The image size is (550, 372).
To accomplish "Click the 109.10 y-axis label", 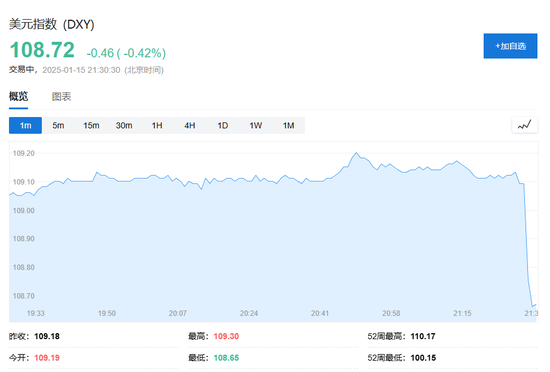I will (24, 182).
